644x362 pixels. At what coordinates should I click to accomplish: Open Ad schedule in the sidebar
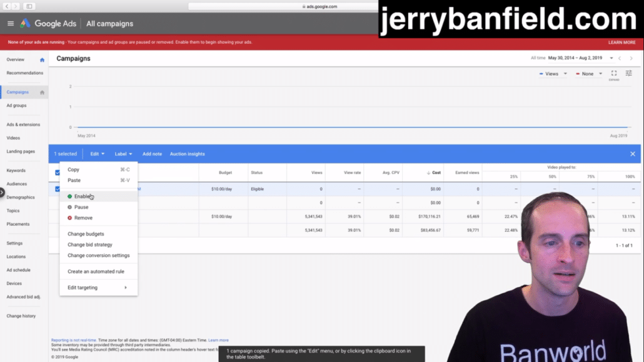(19, 270)
